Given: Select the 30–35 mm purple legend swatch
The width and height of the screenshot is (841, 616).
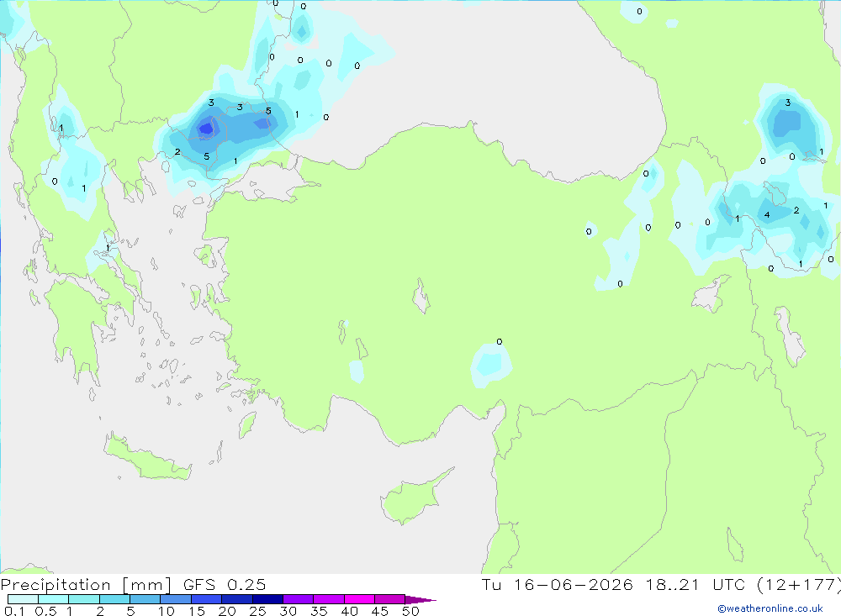Looking at the screenshot, I should tap(299, 599).
